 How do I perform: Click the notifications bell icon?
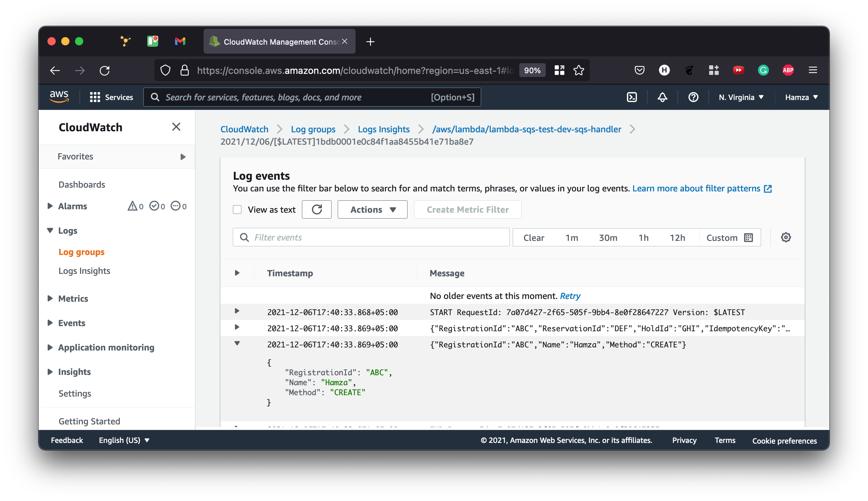click(662, 97)
